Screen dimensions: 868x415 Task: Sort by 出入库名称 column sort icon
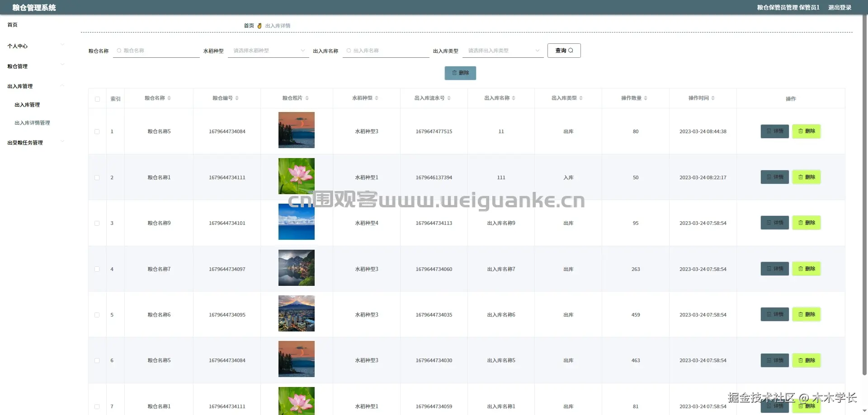tap(514, 98)
